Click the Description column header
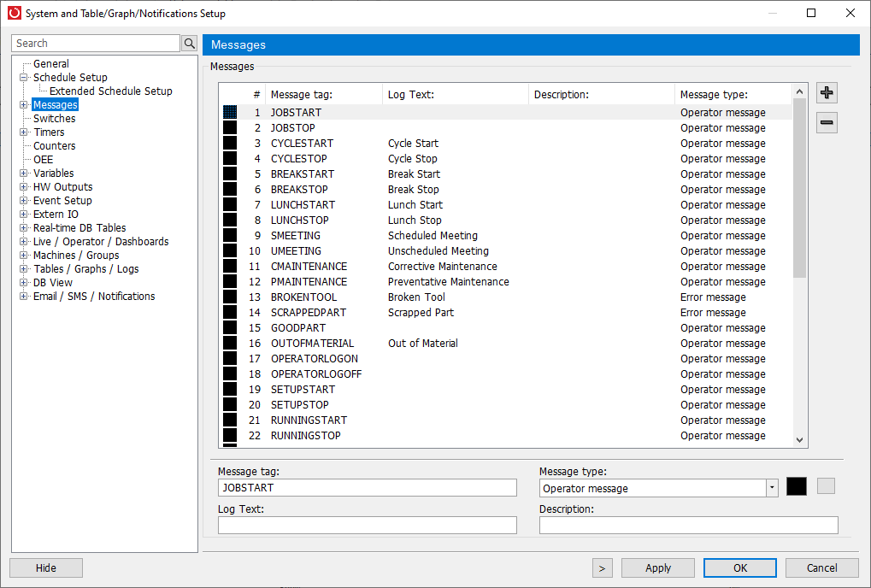The width and height of the screenshot is (871, 588). tap(602, 94)
